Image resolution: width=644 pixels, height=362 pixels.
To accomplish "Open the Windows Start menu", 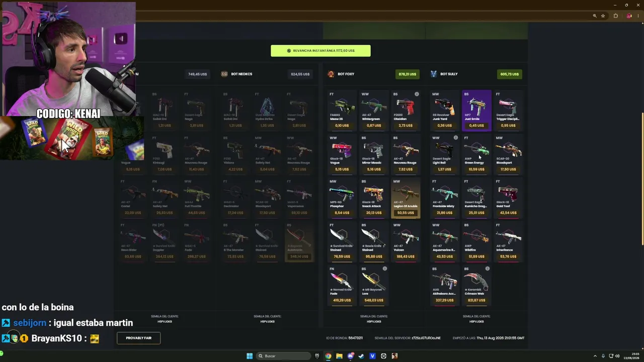I will click(x=250, y=356).
